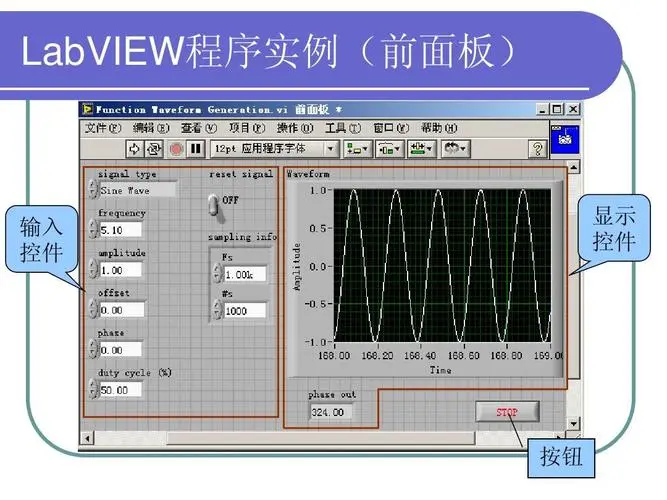Screen dimensions: 667x500
Task: Click the offset stepper arrows
Action: tap(93, 309)
